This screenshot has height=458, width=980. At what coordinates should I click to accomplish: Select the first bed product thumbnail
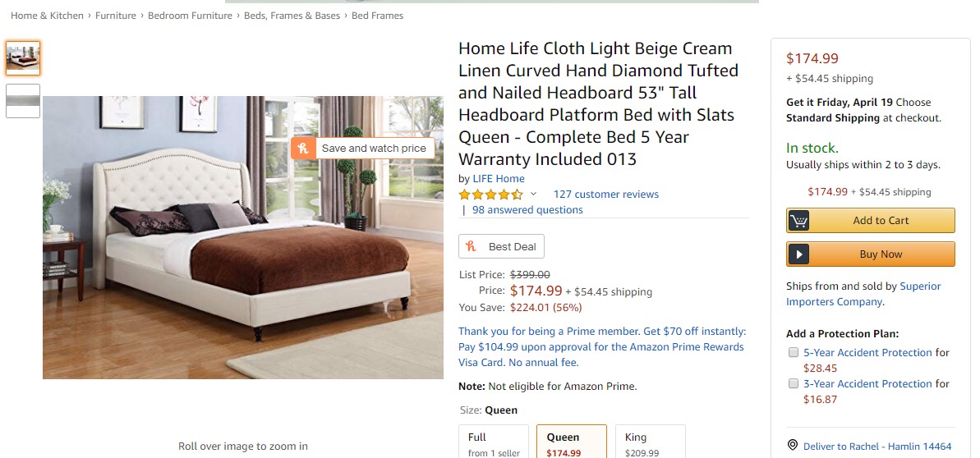23,58
